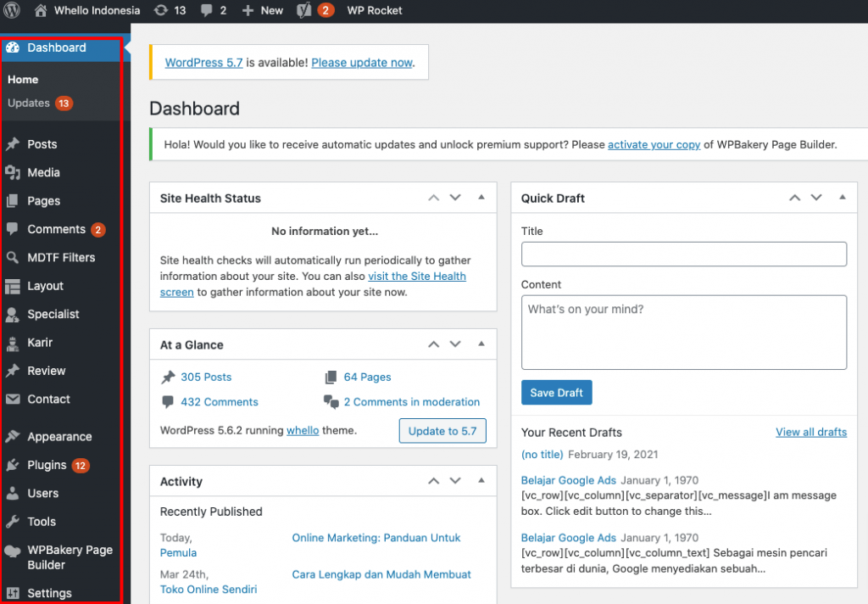Open the WP Rocket menu

pos(375,10)
